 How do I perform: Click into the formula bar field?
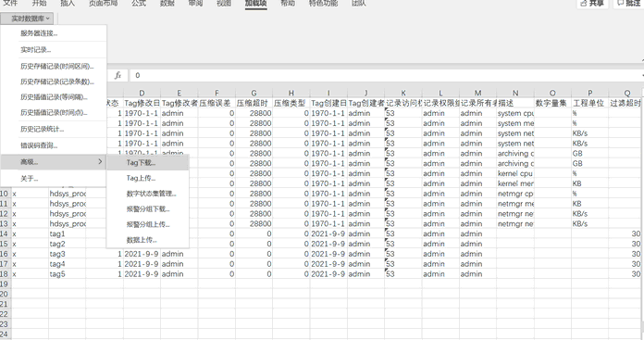pyautogui.click(x=385, y=75)
